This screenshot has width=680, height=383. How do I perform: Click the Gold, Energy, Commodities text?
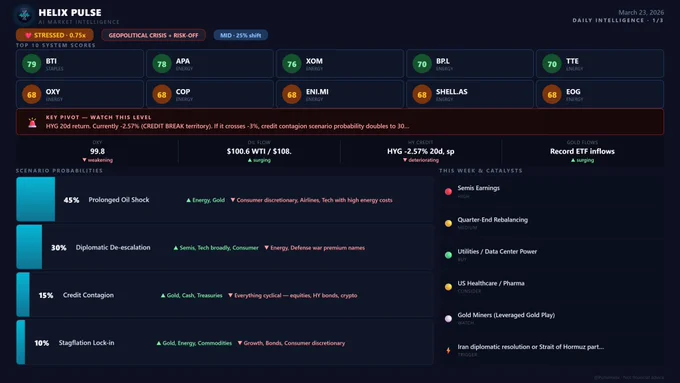click(194, 343)
